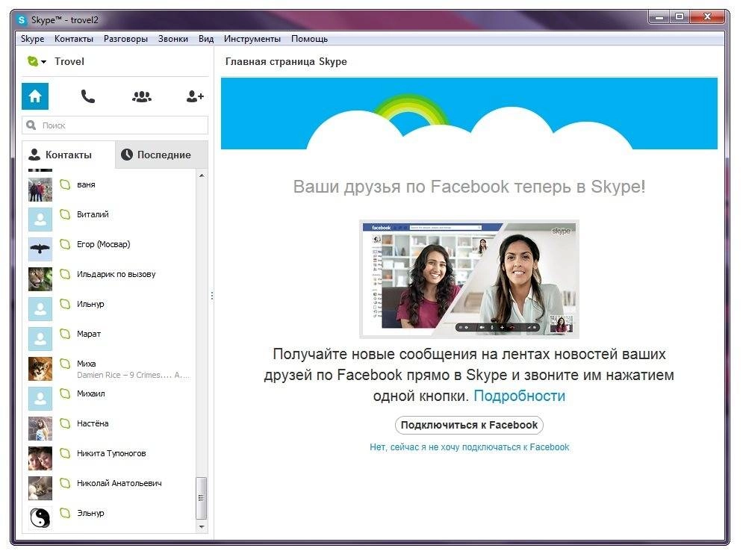Screen dimensions: 743x560
Task: Open the online status dropdown beside Trovel
Action: [37, 61]
